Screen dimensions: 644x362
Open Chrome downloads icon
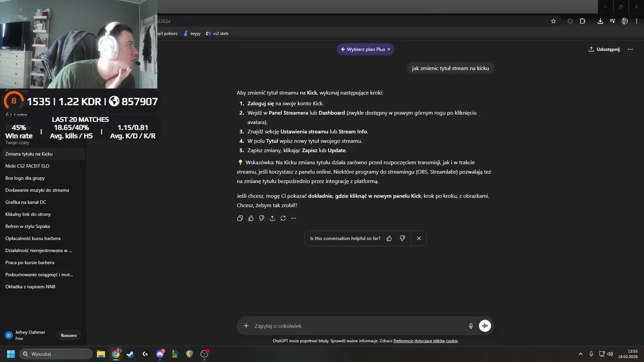(x=600, y=21)
